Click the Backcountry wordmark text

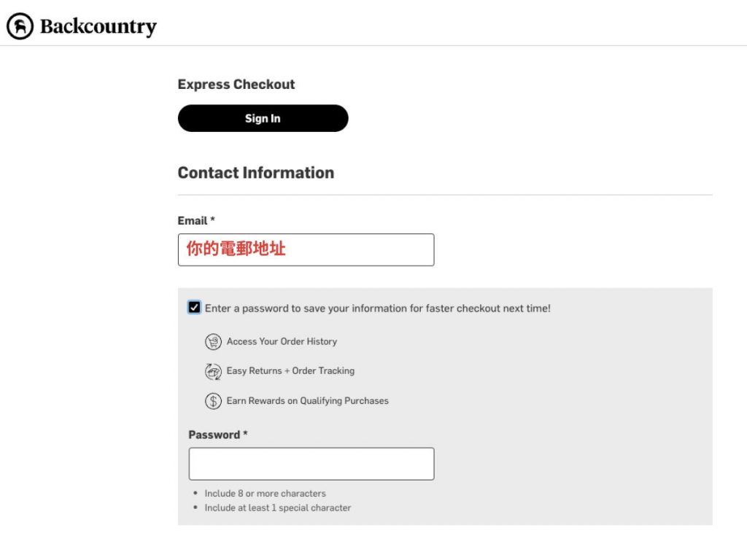[x=98, y=27]
